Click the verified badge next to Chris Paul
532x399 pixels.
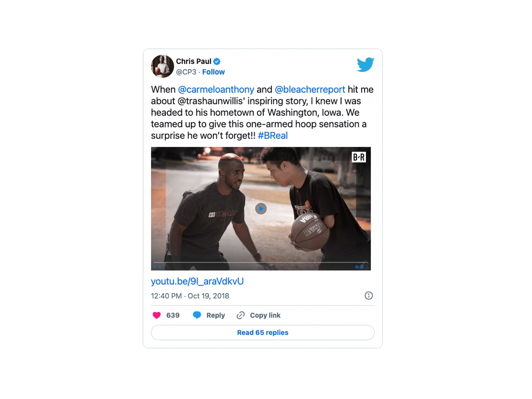pos(217,62)
